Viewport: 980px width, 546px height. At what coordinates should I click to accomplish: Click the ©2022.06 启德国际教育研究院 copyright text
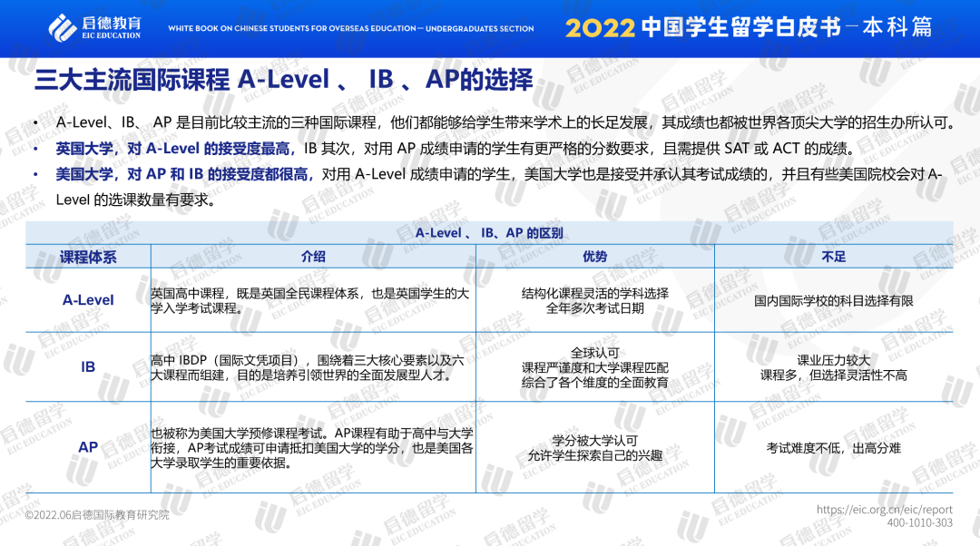(x=97, y=515)
